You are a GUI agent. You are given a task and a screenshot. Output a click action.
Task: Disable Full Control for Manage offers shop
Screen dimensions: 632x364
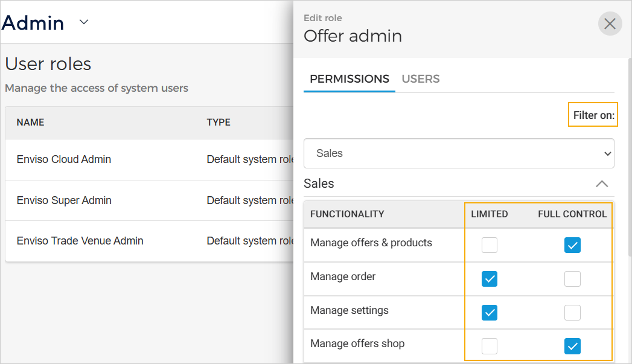[x=572, y=346]
